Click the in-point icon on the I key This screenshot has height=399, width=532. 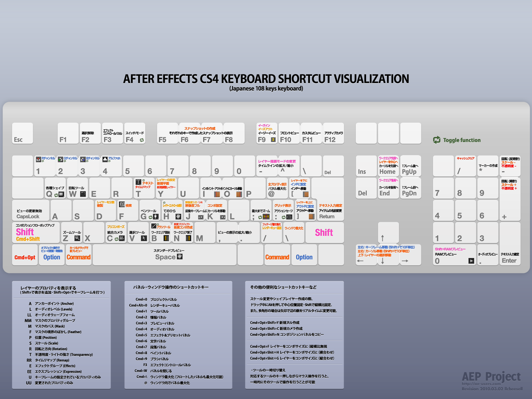tap(217, 194)
